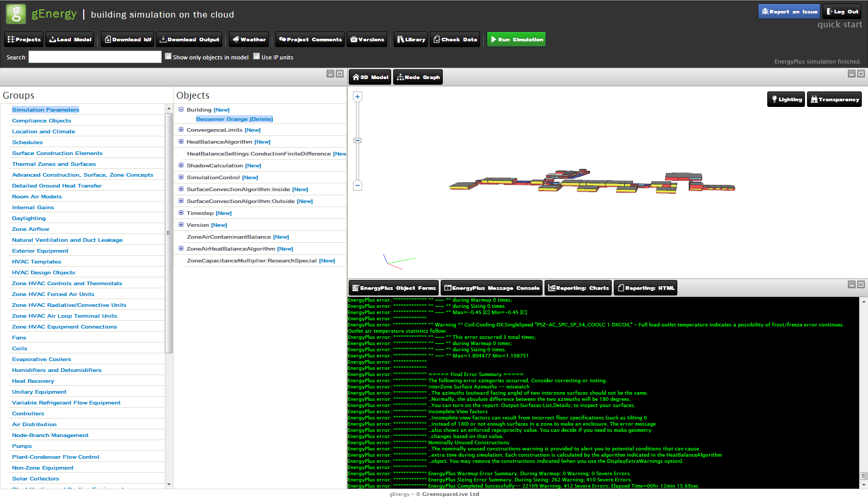Open HVAC Templates group
Screen dimensions: 868x499
(37, 261)
